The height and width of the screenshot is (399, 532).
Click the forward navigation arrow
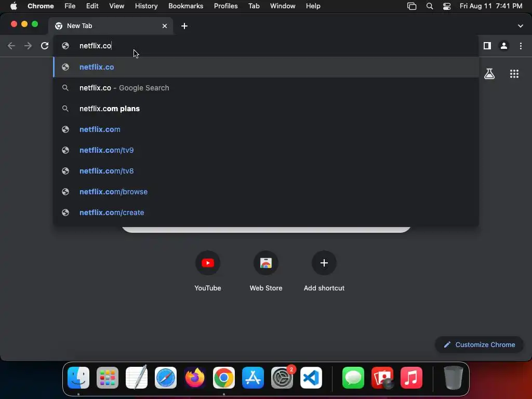pos(28,46)
